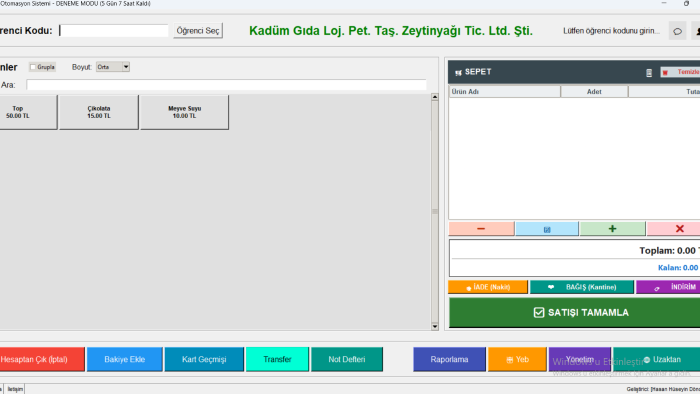Click the BAĞIŞ (Kantine) donation button
700x394 pixels.
(582, 287)
